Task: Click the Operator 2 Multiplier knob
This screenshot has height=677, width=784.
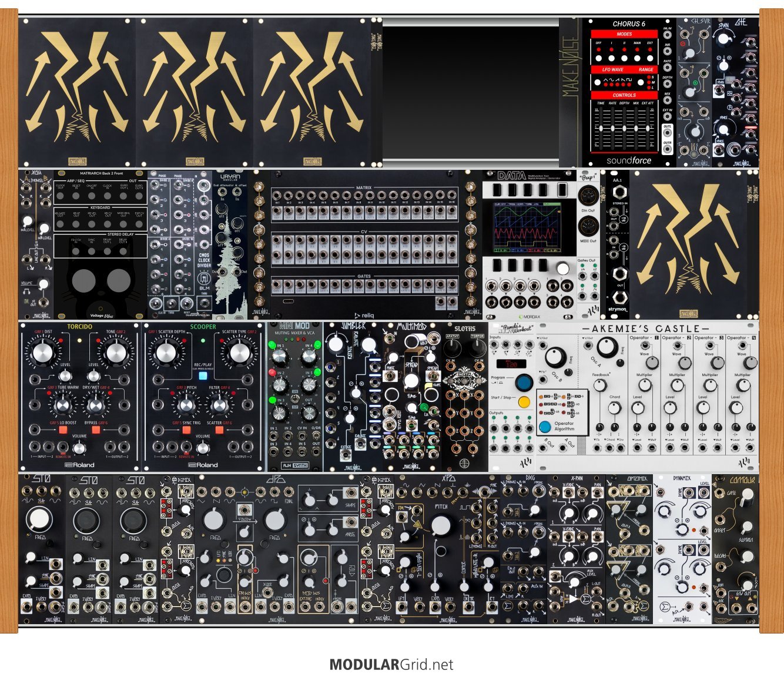Action: 678,385
